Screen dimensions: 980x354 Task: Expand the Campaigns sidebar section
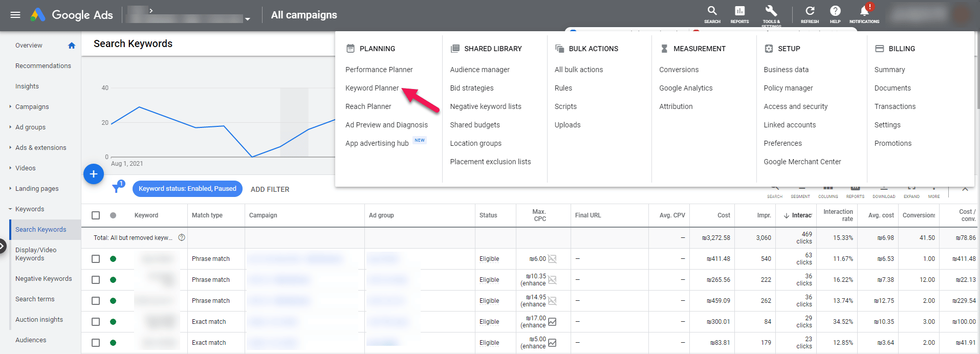coord(10,106)
